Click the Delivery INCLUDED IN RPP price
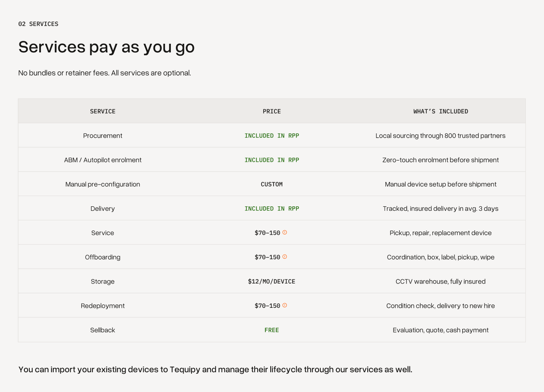This screenshot has height=392, width=544. coord(272,209)
